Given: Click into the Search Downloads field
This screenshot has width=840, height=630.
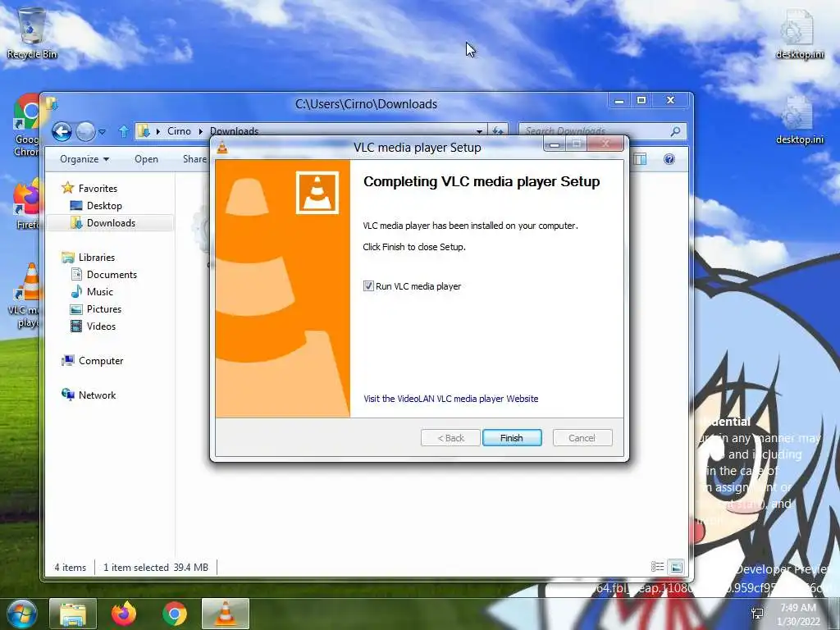Looking at the screenshot, I should 603,131.
